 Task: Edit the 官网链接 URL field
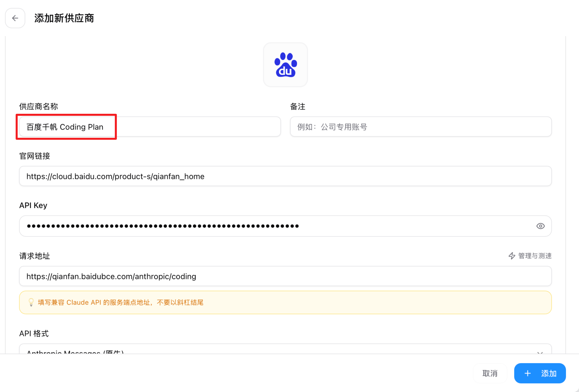click(285, 176)
